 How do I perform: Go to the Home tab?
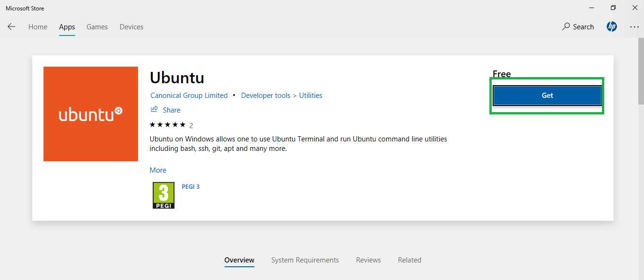(38, 27)
